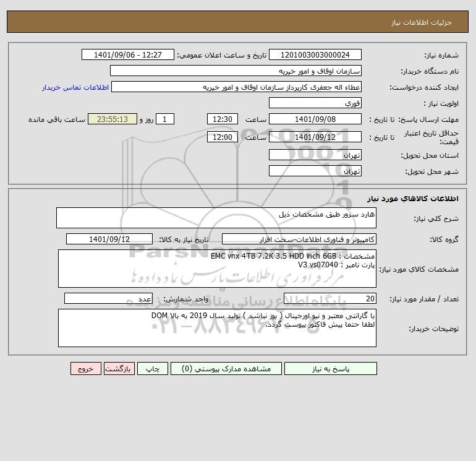Click the response deadline time 12:30

click(x=222, y=119)
